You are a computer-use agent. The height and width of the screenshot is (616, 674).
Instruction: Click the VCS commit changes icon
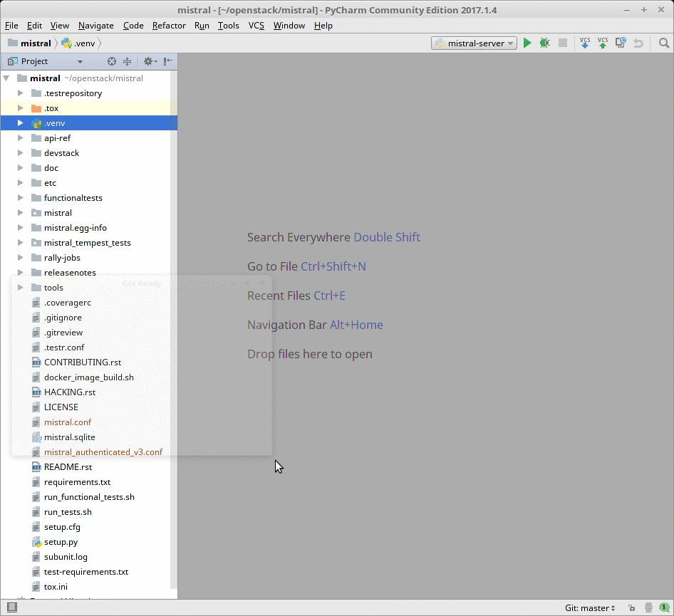603,43
